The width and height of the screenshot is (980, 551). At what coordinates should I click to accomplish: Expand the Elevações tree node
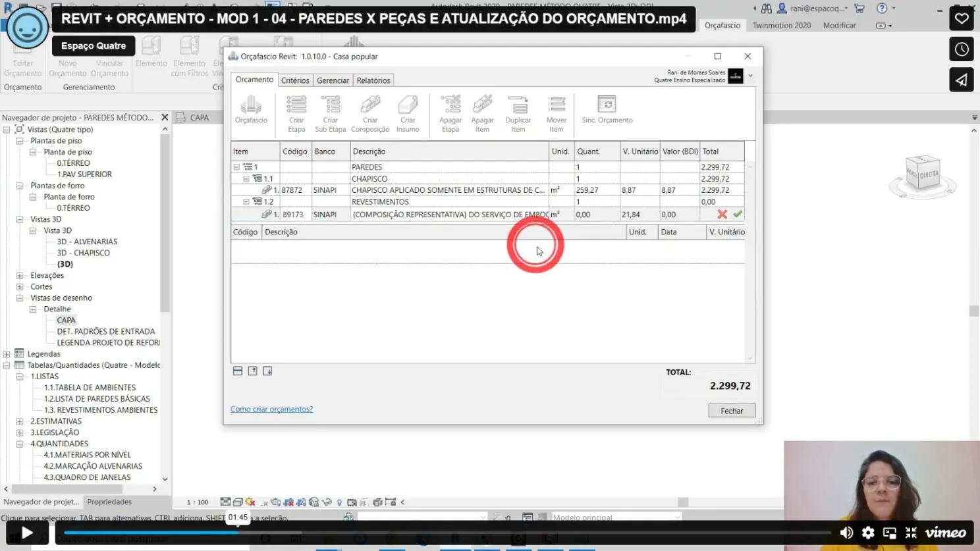point(20,276)
